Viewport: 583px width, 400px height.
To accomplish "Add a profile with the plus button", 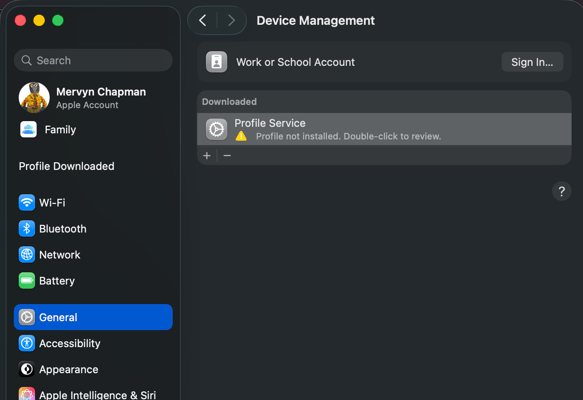I will click(x=207, y=155).
